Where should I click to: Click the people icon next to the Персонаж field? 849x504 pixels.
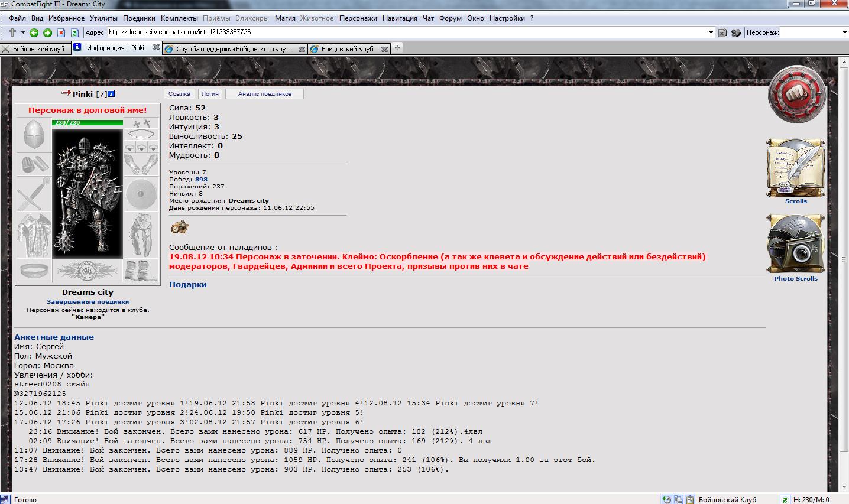[736, 33]
